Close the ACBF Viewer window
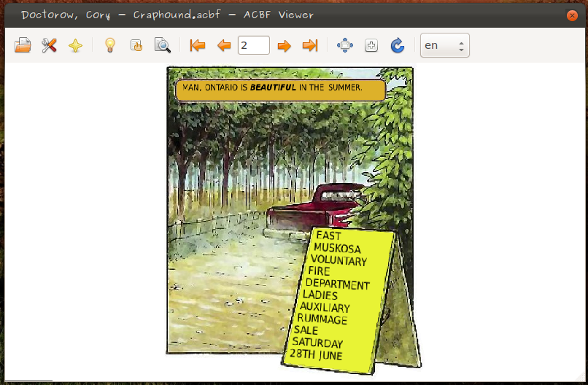588x385 pixels. click(x=572, y=15)
